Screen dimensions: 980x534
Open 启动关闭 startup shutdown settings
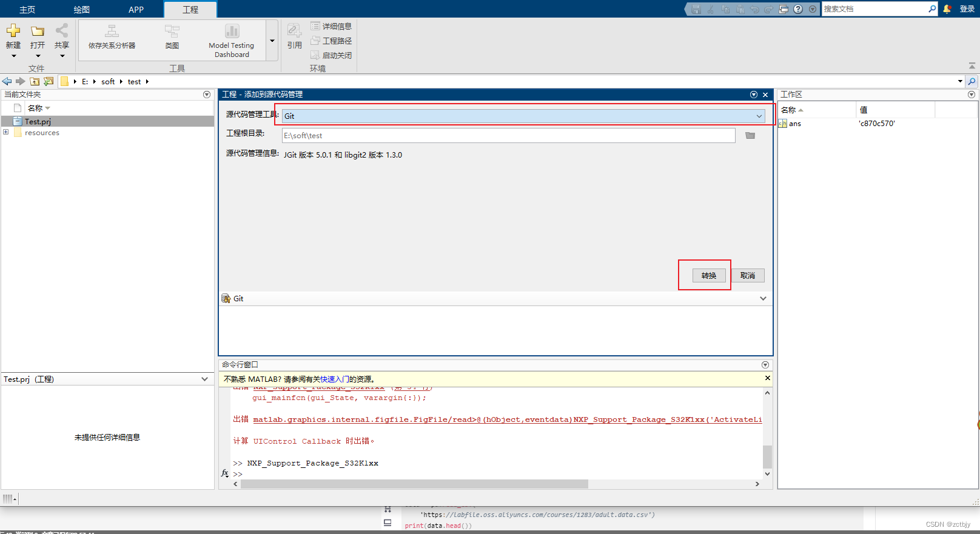coord(331,55)
